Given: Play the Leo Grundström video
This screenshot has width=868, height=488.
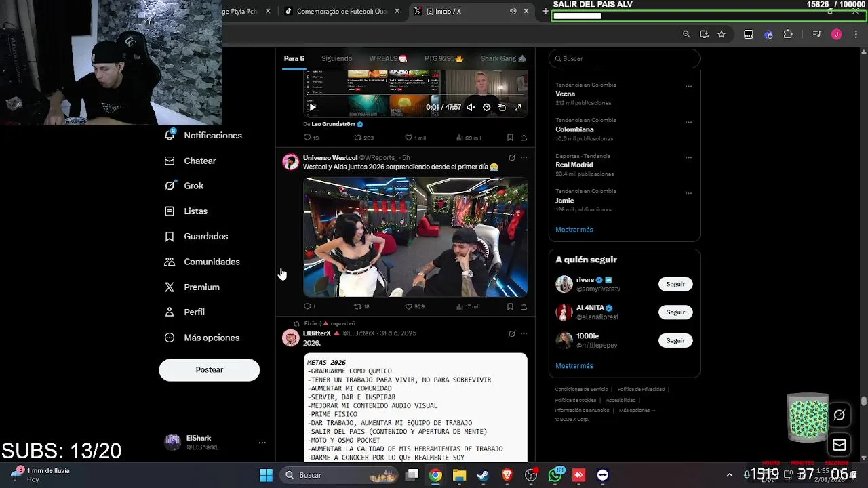Looking at the screenshot, I should (x=312, y=107).
